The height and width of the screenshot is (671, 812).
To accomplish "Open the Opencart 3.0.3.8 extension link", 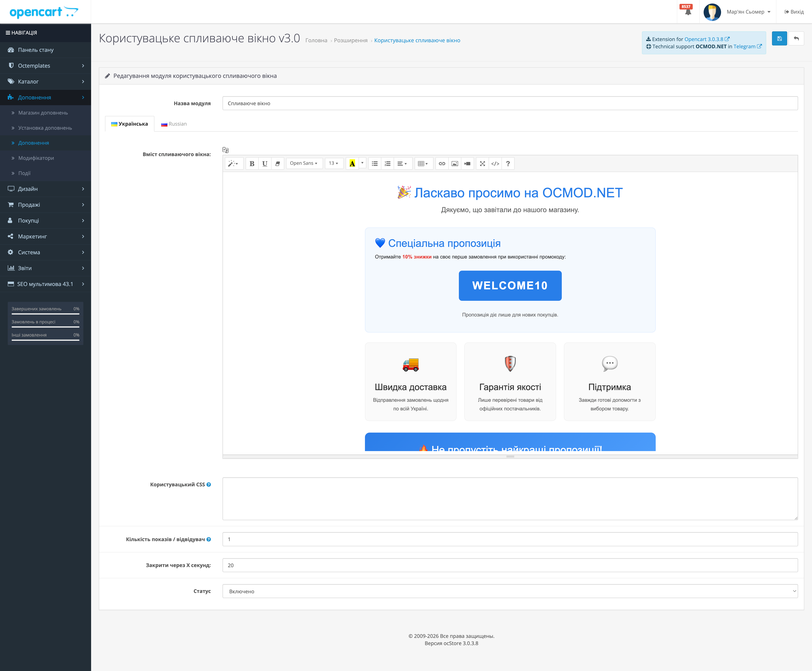I will pyautogui.click(x=707, y=39).
